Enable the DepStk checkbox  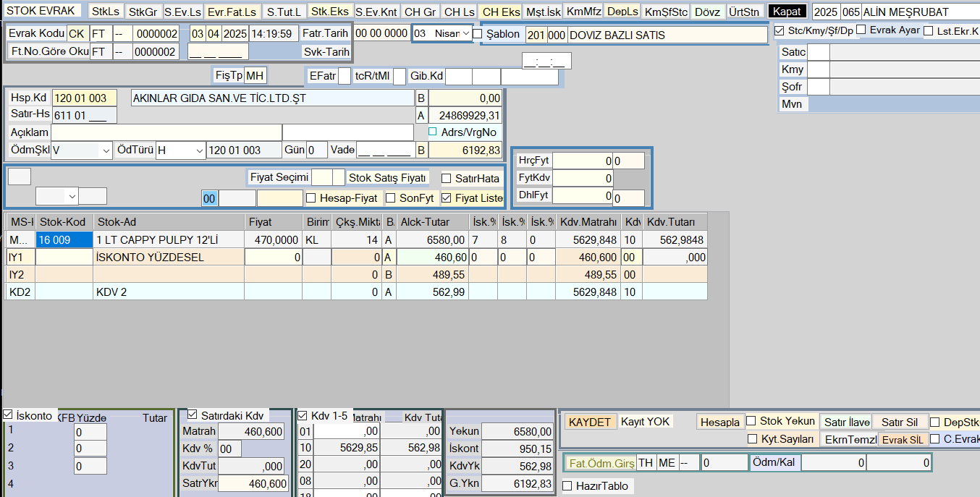tap(935, 422)
